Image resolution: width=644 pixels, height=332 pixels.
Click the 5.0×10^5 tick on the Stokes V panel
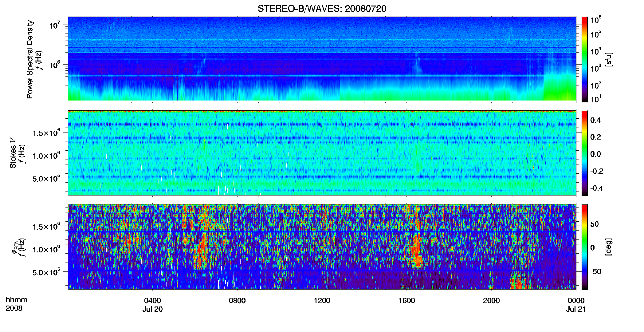[x=46, y=178]
